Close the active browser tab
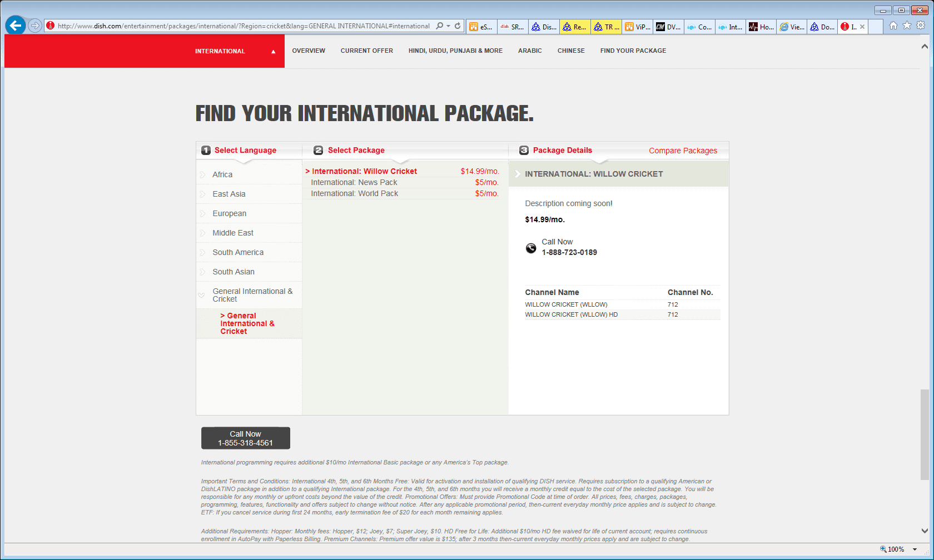 tap(862, 27)
